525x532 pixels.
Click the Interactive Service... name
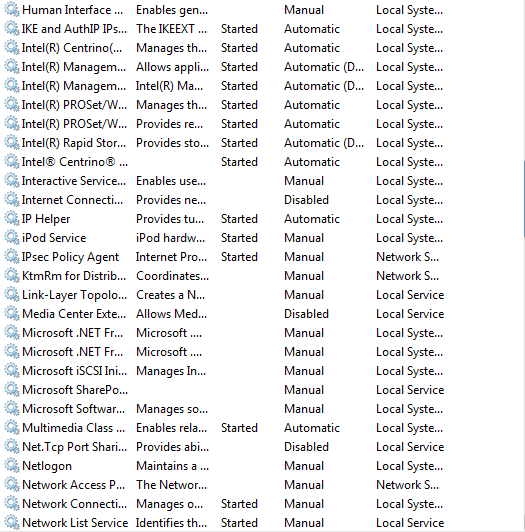click(74, 181)
